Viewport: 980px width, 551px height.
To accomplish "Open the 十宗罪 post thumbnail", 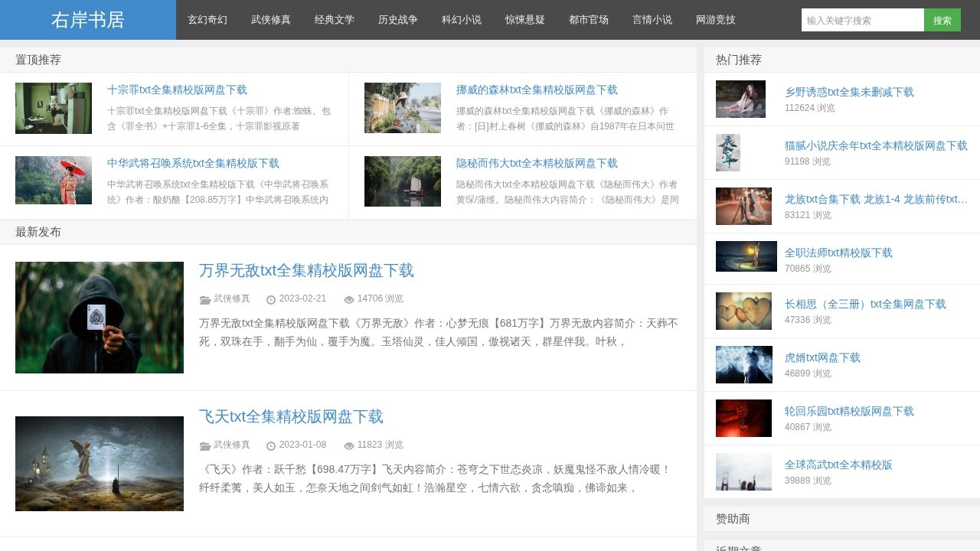I will point(54,108).
